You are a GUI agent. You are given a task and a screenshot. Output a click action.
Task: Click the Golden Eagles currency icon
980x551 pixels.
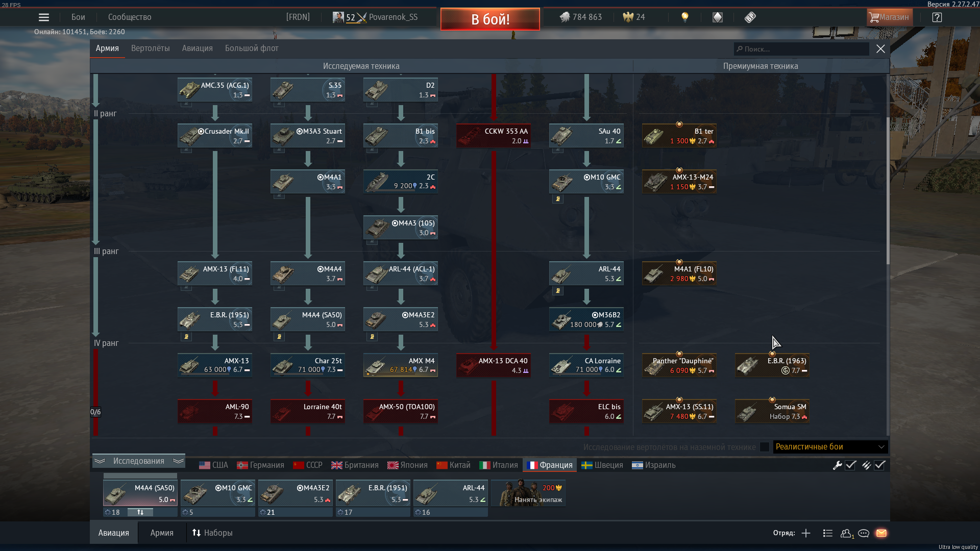click(628, 17)
